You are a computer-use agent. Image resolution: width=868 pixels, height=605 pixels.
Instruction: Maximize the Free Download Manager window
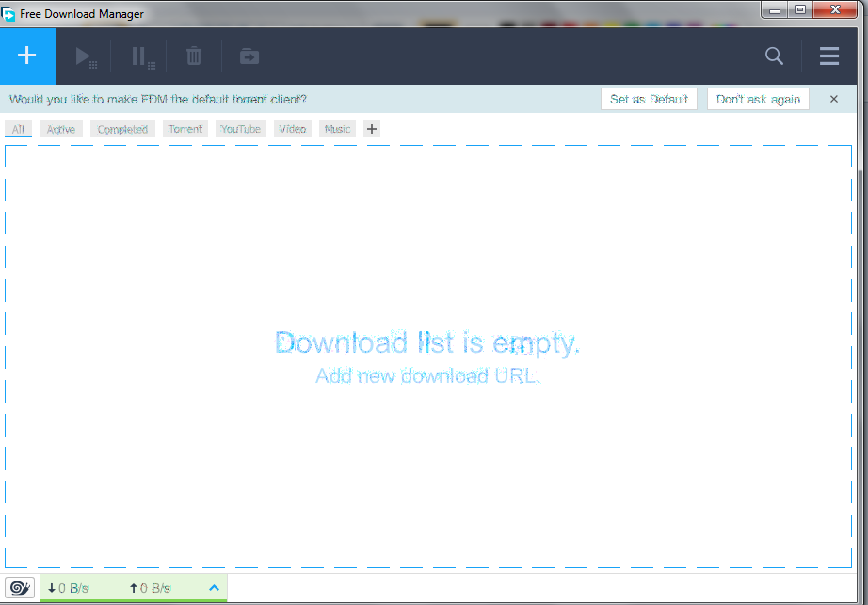pyautogui.click(x=800, y=10)
